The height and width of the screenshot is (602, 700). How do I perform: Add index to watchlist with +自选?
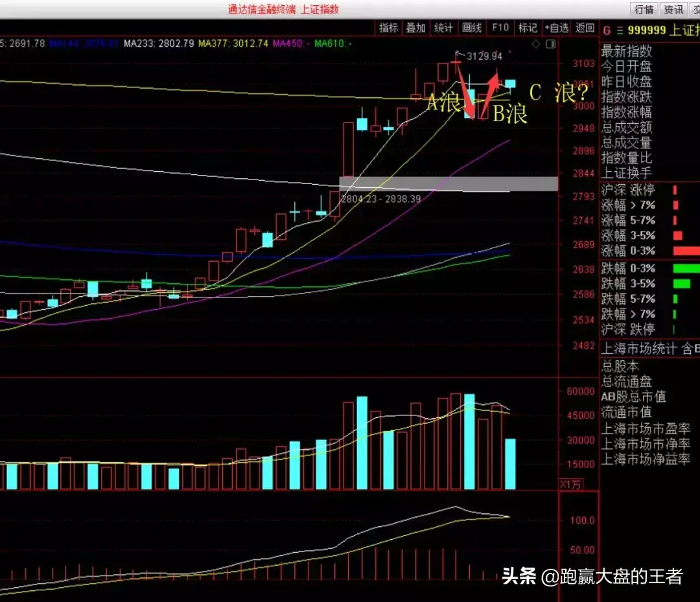point(556,28)
